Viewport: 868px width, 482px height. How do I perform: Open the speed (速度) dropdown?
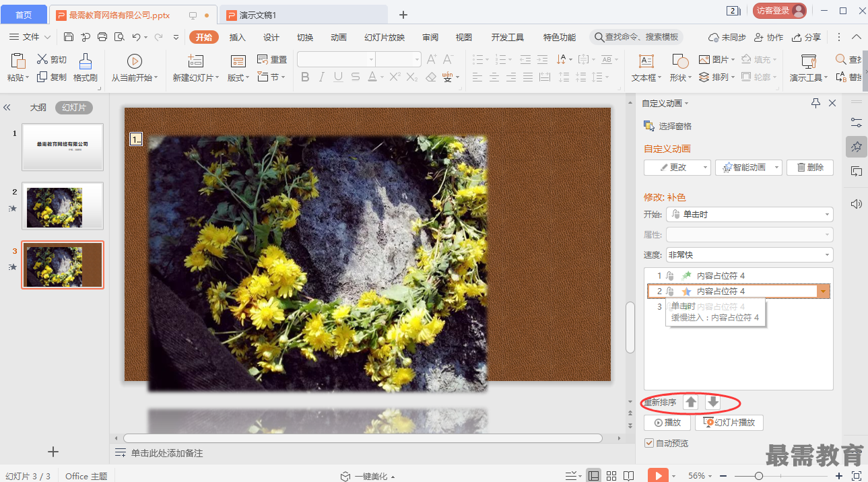749,255
